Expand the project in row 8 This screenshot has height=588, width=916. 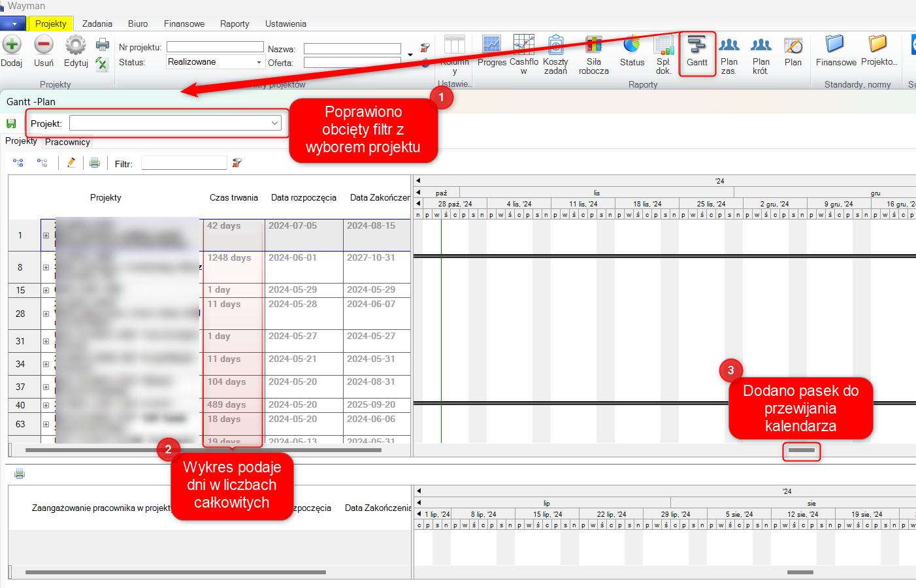46,267
